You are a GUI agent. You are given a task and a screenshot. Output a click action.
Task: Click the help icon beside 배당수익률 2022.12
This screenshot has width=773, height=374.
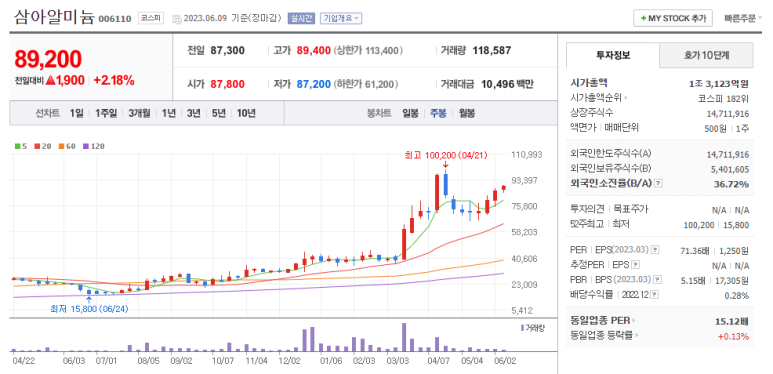click(654, 295)
